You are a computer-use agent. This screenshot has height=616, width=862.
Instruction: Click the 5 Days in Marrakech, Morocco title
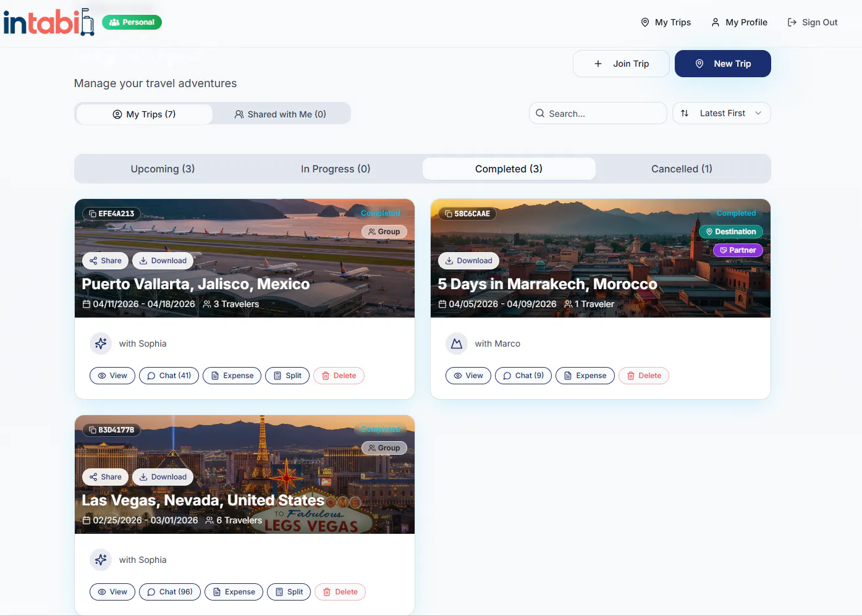pos(547,284)
